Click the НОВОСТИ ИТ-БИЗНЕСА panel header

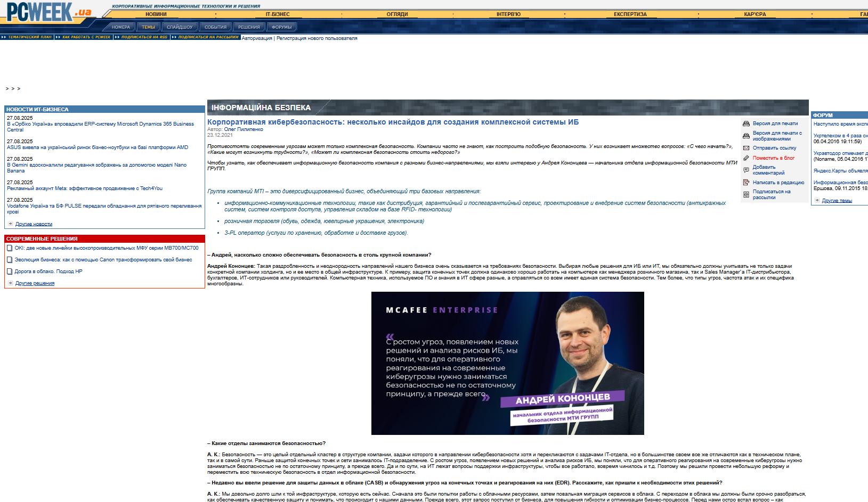(104, 109)
